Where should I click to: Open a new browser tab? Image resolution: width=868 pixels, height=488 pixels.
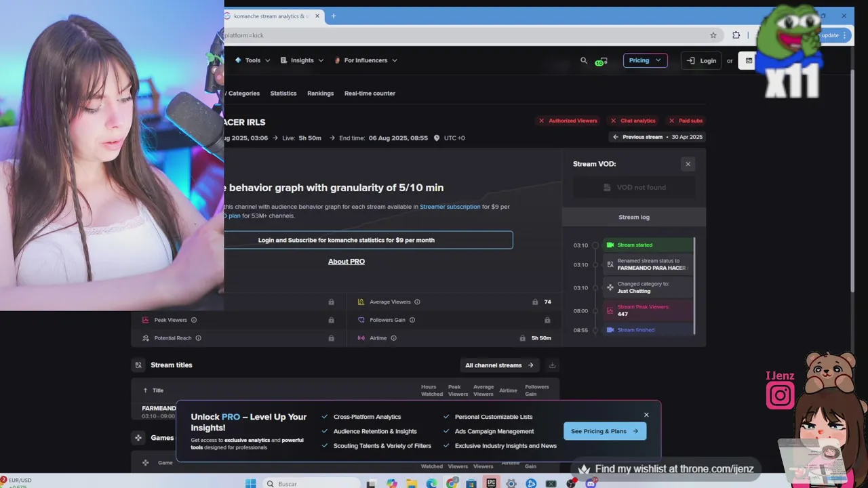pos(334,16)
